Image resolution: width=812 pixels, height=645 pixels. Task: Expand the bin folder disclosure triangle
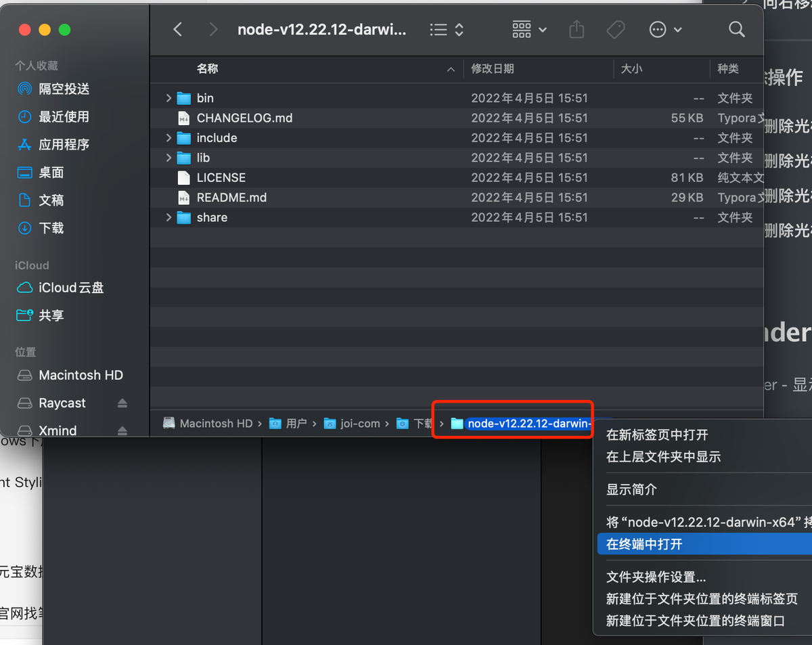tap(168, 98)
